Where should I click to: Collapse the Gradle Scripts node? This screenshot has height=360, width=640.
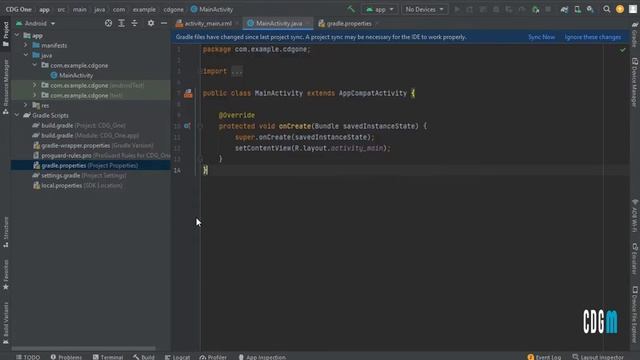tap(17, 116)
